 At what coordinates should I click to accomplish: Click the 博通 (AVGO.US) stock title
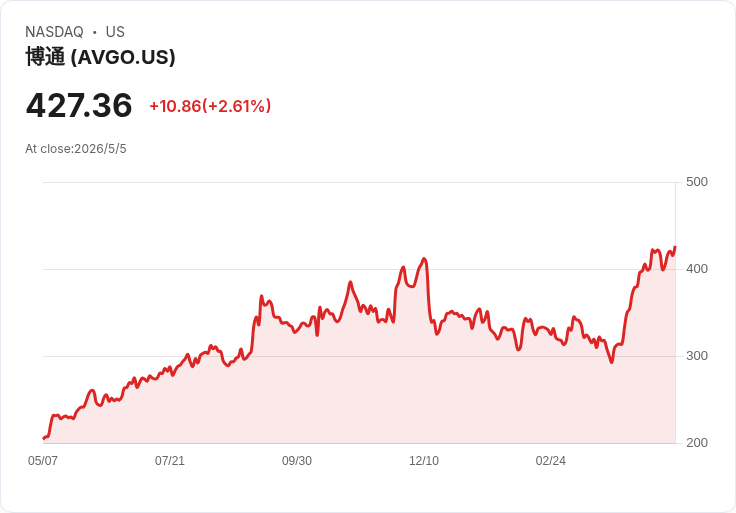click(100, 57)
